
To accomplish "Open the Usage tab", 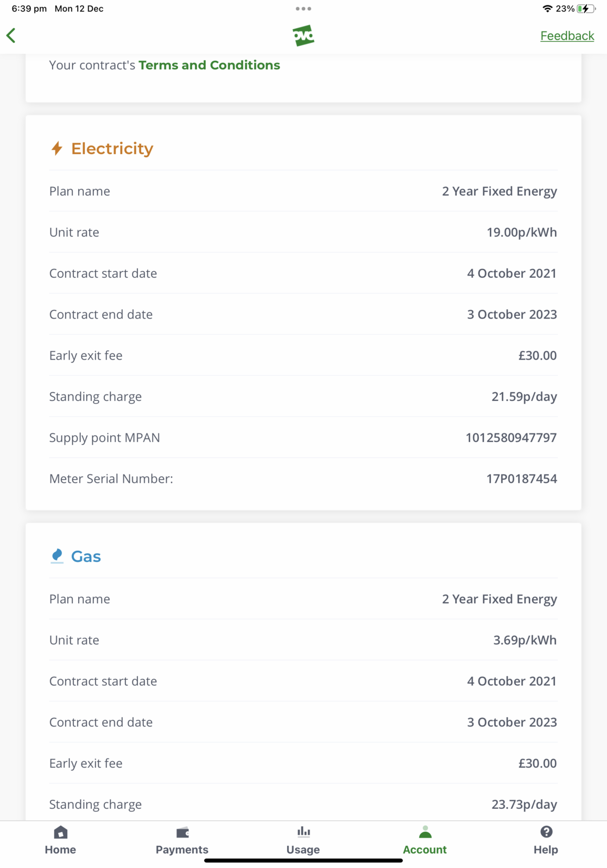I will (x=303, y=840).
